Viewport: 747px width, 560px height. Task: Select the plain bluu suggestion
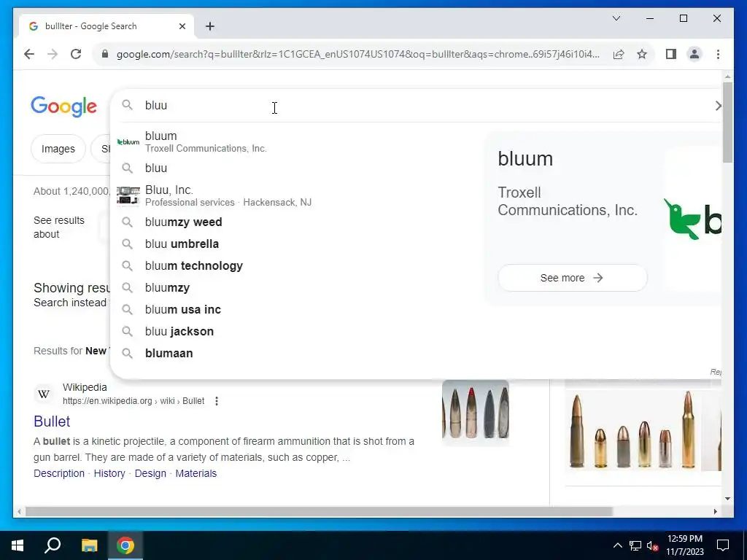[299, 168]
